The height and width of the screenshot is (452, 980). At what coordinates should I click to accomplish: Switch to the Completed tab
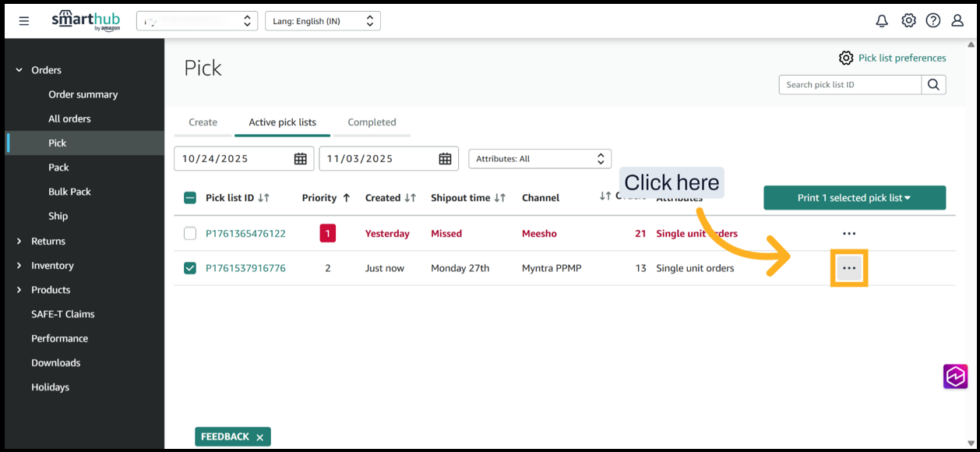click(x=372, y=122)
